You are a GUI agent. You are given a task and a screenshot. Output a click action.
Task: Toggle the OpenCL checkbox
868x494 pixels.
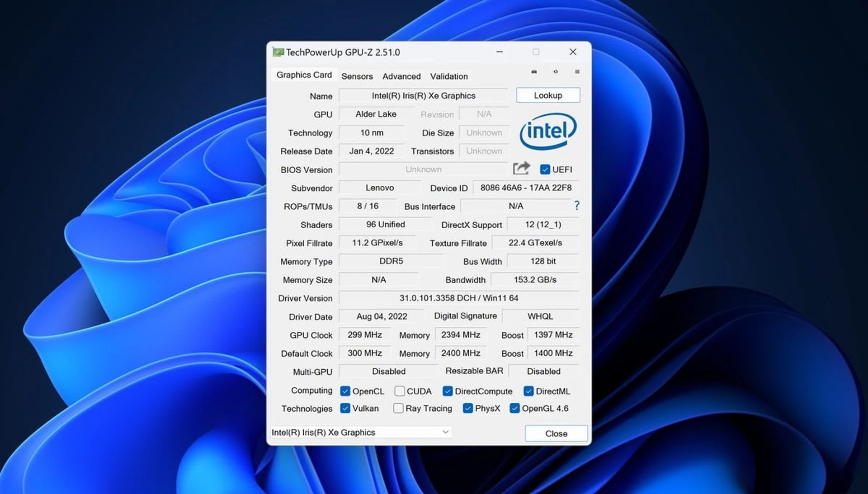pos(345,391)
